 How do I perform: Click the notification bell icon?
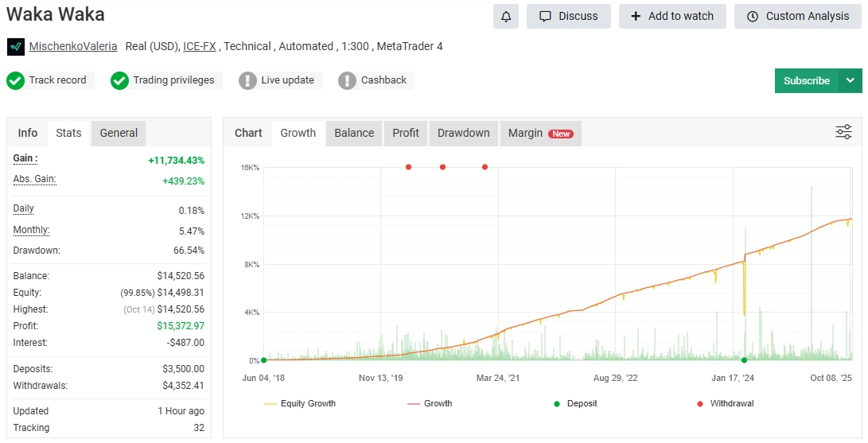click(x=505, y=16)
